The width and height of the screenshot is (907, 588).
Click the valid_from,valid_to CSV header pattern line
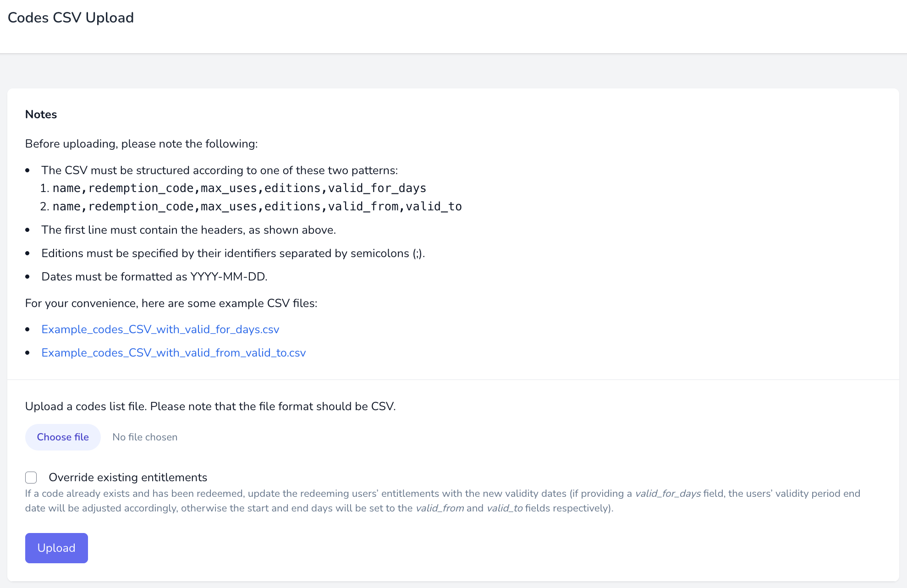coord(257,207)
